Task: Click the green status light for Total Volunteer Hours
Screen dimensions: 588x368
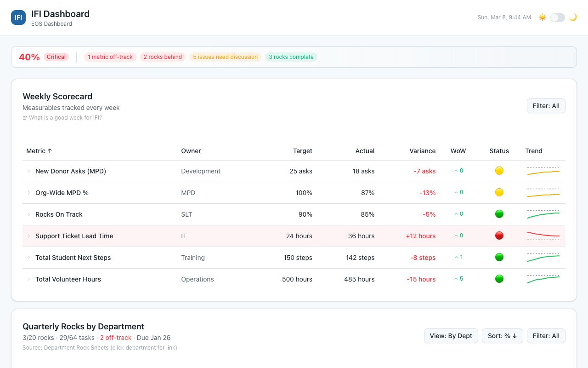Action: click(x=499, y=279)
